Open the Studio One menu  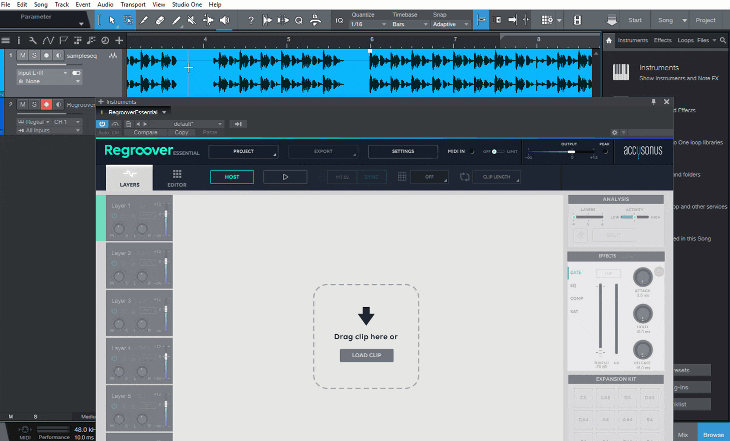[x=187, y=4]
